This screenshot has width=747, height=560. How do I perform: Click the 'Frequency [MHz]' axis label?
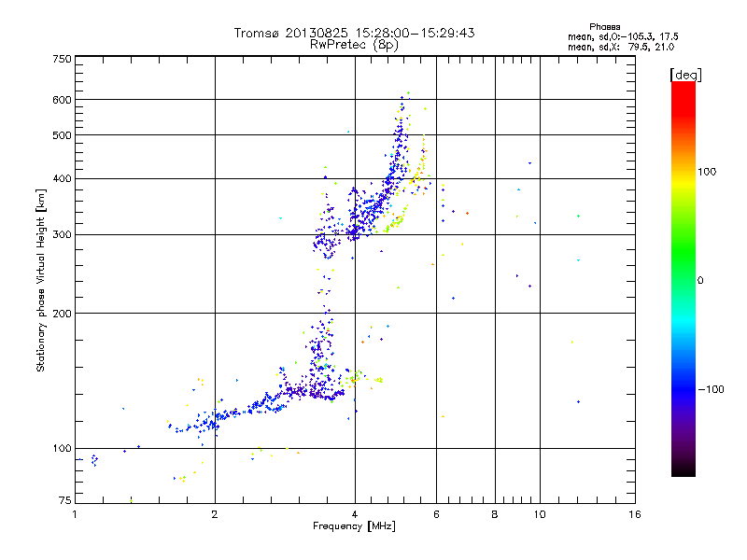click(x=354, y=526)
